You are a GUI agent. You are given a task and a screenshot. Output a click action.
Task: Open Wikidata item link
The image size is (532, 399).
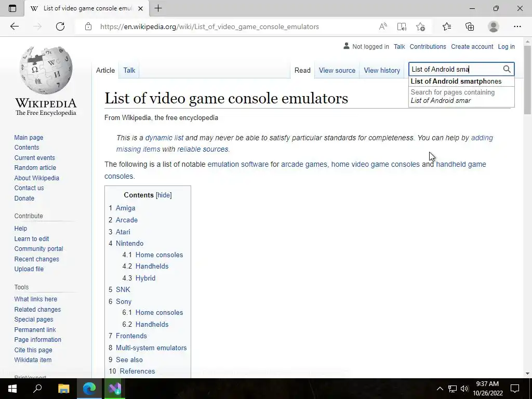click(x=33, y=360)
